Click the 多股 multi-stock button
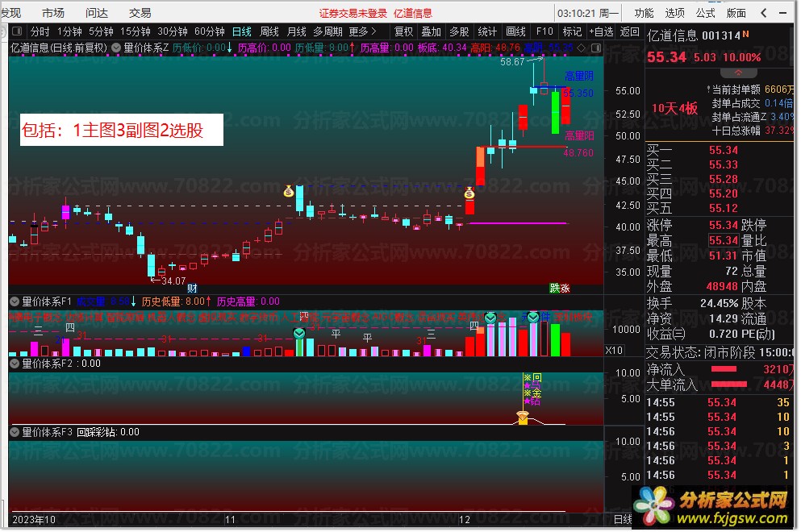Viewport: 801px width, 532px height. 459,31
